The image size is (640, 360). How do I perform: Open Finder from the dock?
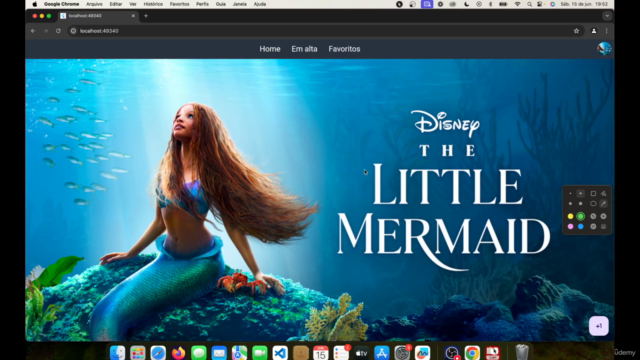tap(118, 353)
